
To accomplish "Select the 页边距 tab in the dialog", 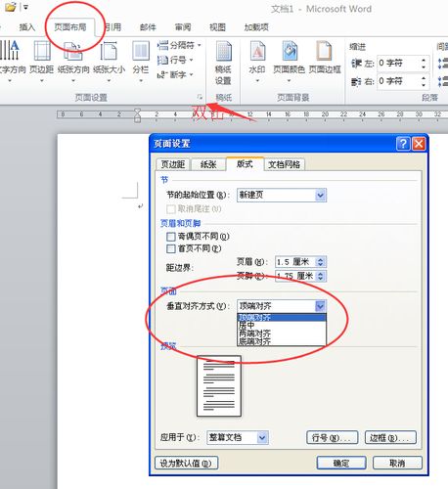I will pos(173,164).
